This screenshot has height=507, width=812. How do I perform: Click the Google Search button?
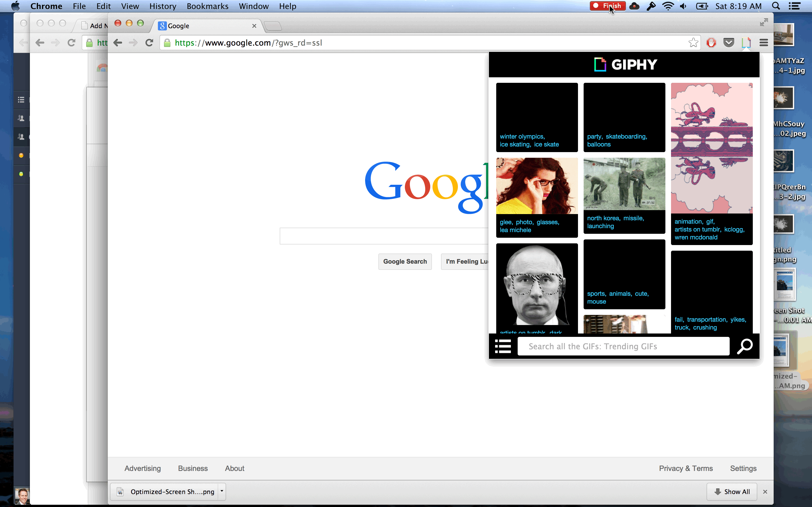[405, 261]
